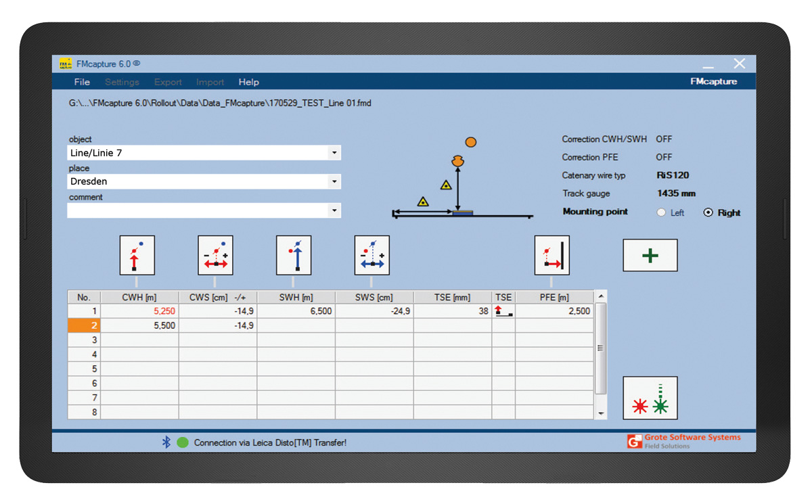Open the place dropdown arrow
This screenshot has height=504, width=812.
(334, 181)
